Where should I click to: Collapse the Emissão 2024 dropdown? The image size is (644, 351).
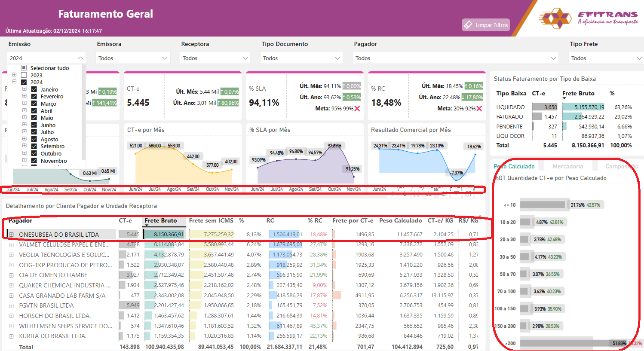pos(80,58)
